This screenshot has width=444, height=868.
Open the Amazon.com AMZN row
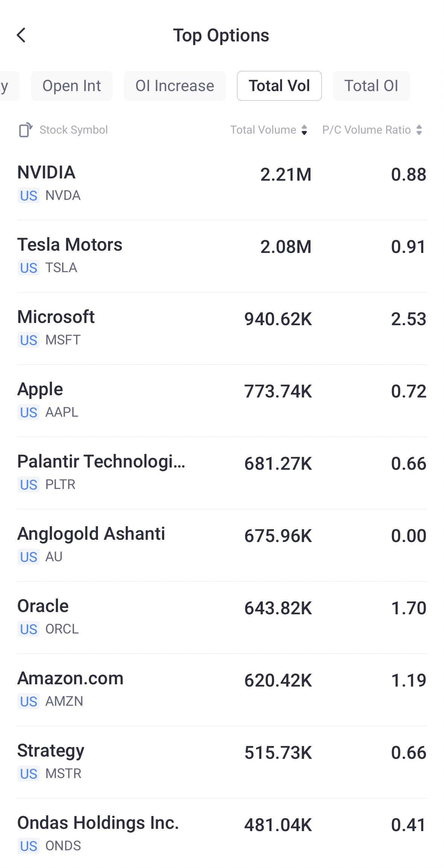222,689
